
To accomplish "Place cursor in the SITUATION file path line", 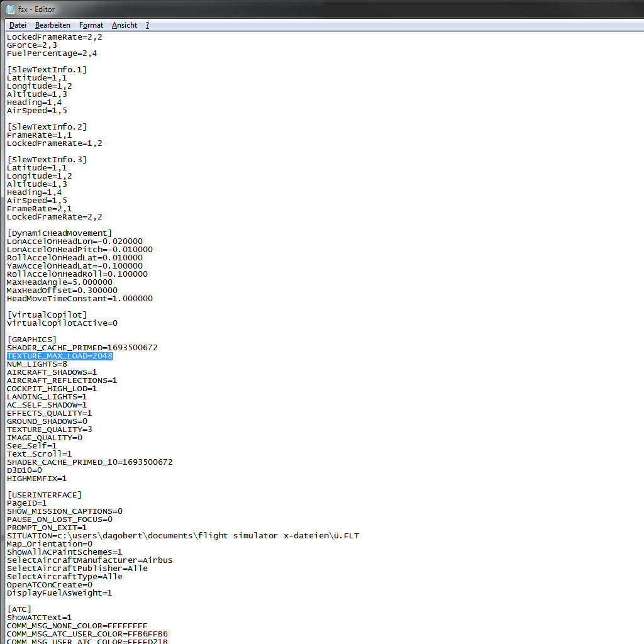I will click(x=182, y=536).
